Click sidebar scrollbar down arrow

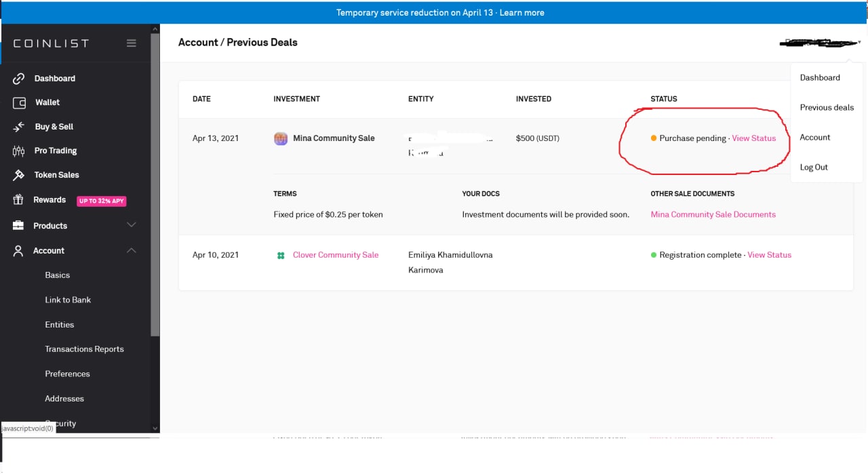coord(155,429)
